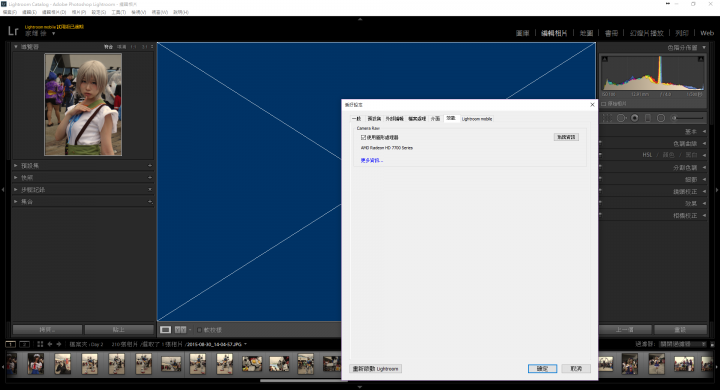
Task: Toggle filter switch at filmstrip right end
Action: (712, 344)
